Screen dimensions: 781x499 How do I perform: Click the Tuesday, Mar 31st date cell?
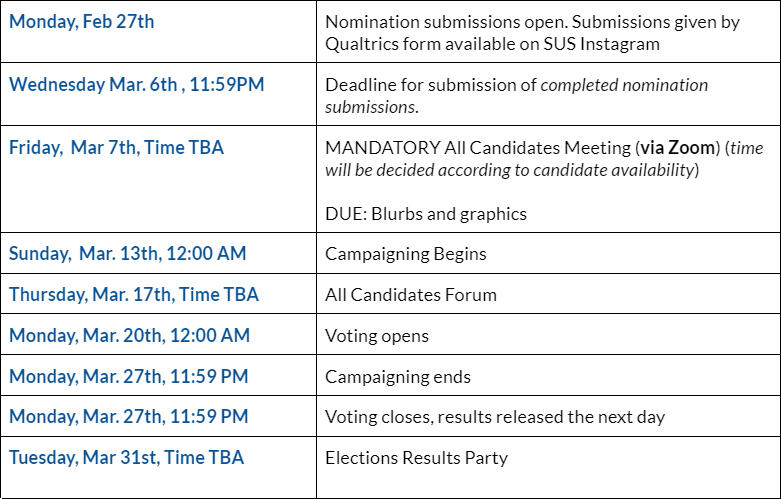pos(126,458)
